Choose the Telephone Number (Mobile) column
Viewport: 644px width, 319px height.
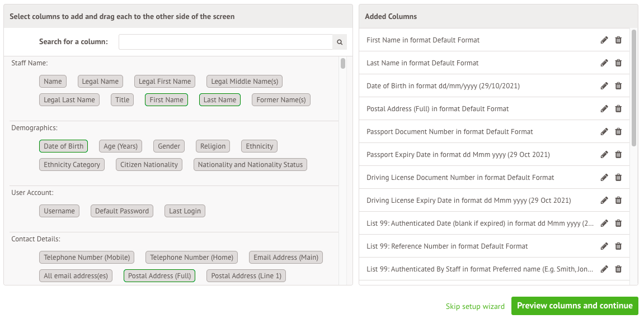pyautogui.click(x=87, y=258)
